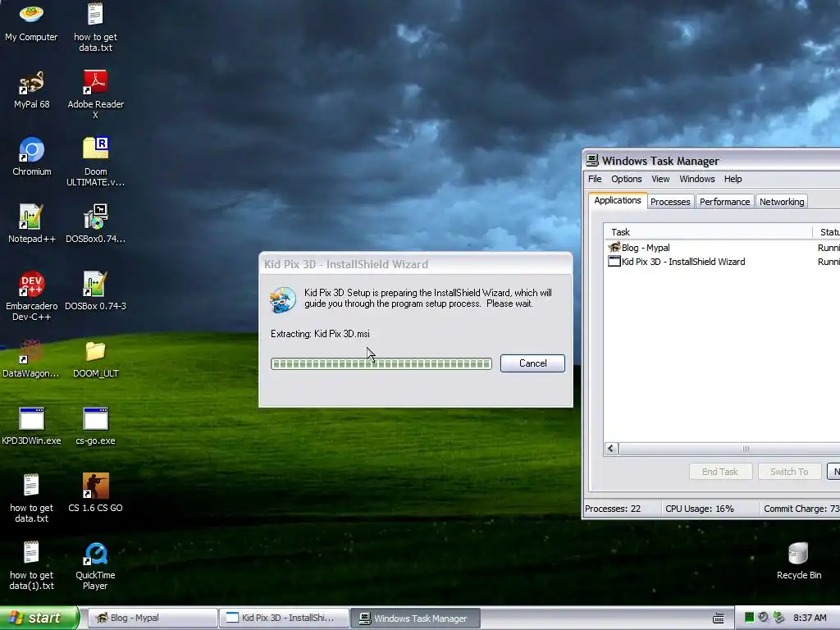Switch to Networking tab
Viewport: 840px width, 630px height.
click(x=782, y=202)
